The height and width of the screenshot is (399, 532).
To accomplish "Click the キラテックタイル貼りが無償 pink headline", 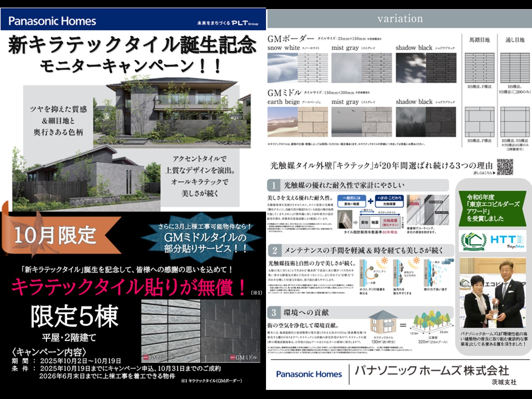I will coord(129,287).
